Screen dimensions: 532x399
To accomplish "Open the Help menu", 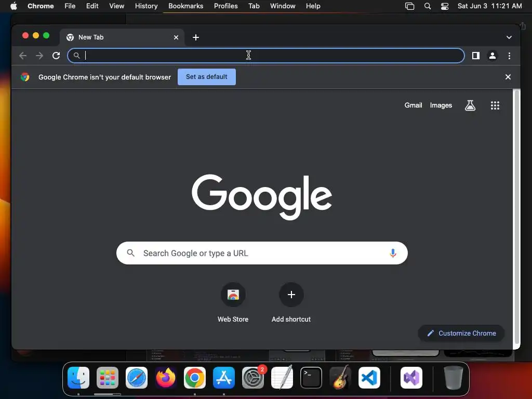I will pos(313,6).
